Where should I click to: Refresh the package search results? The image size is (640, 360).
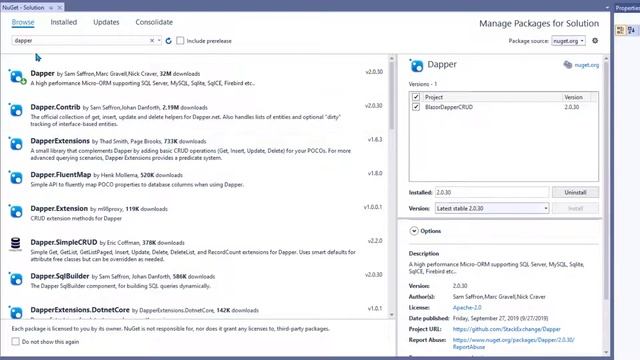(169, 41)
